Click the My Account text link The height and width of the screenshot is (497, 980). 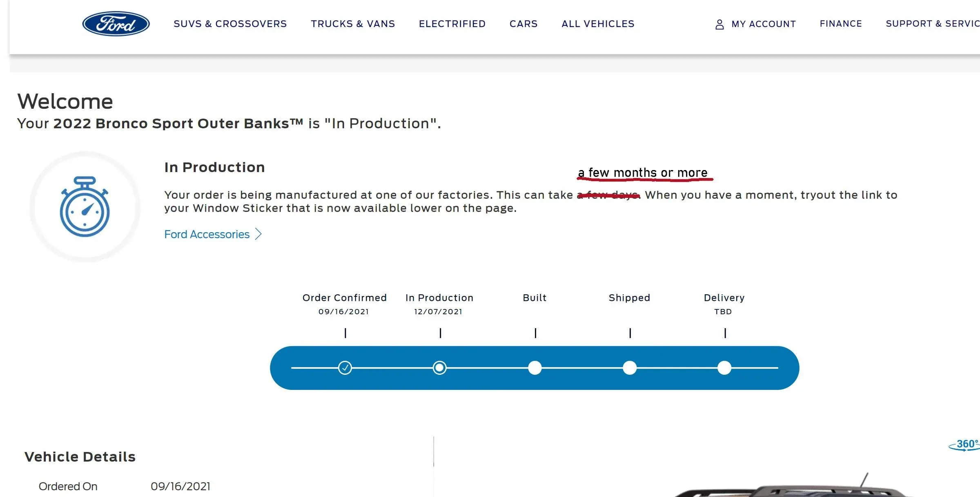[764, 24]
